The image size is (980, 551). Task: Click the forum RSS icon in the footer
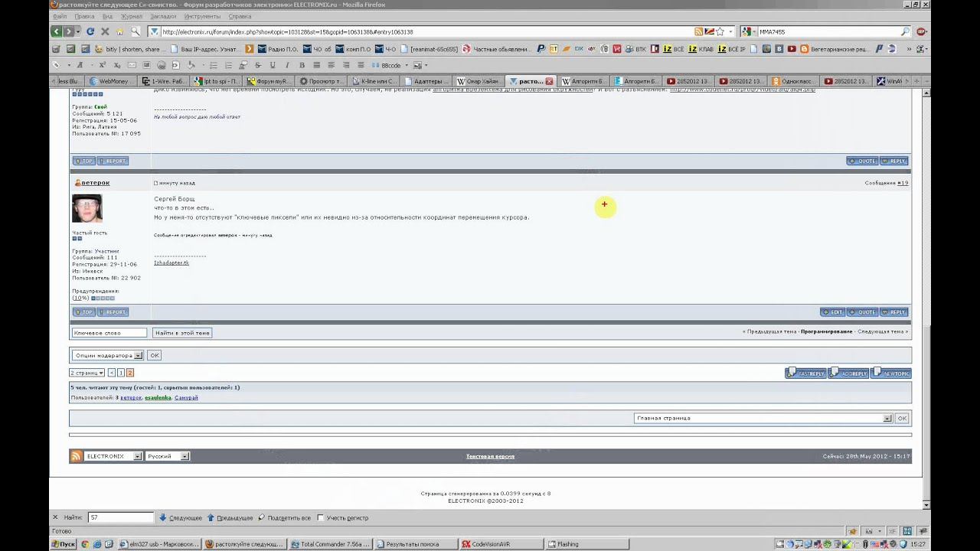point(76,456)
